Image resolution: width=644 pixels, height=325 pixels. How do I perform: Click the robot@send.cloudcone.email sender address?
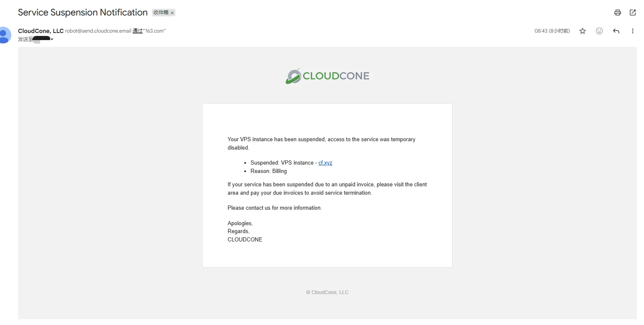tap(98, 31)
